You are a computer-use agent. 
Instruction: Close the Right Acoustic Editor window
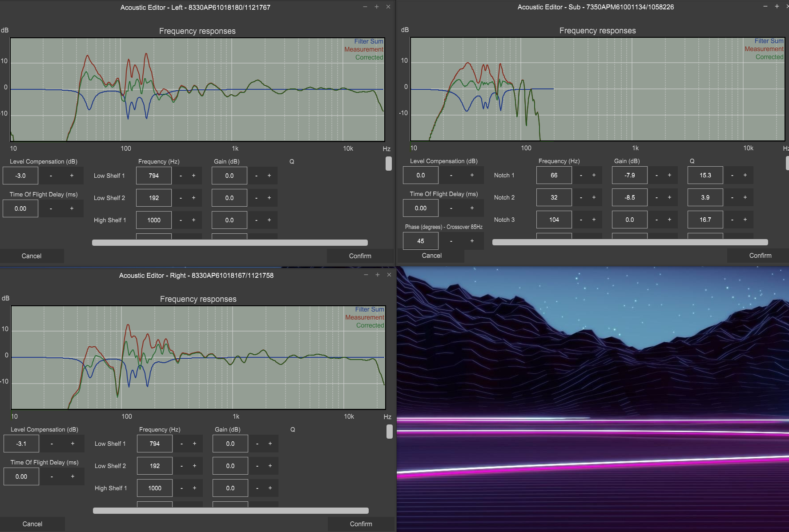pos(389,275)
